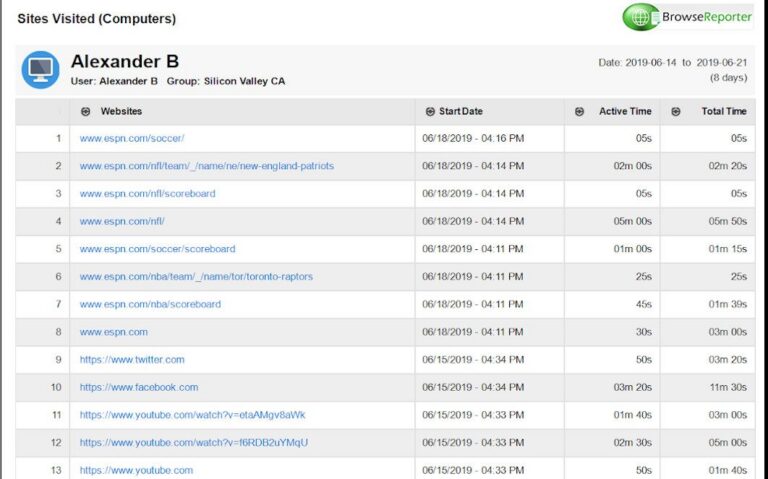Open the www.espn.com/nfl/scoreboard link
This screenshot has height=479, width=768.
147,193
